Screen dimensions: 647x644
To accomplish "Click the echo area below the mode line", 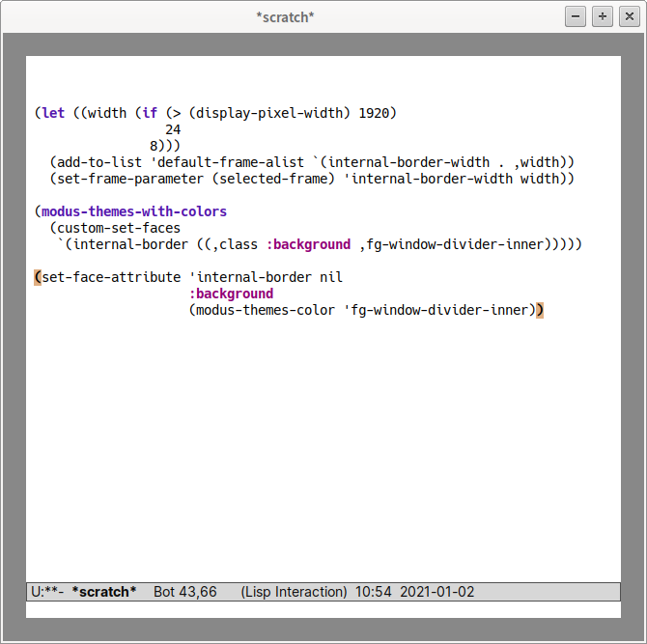I will pyautogui.click(x=323, y=610).
